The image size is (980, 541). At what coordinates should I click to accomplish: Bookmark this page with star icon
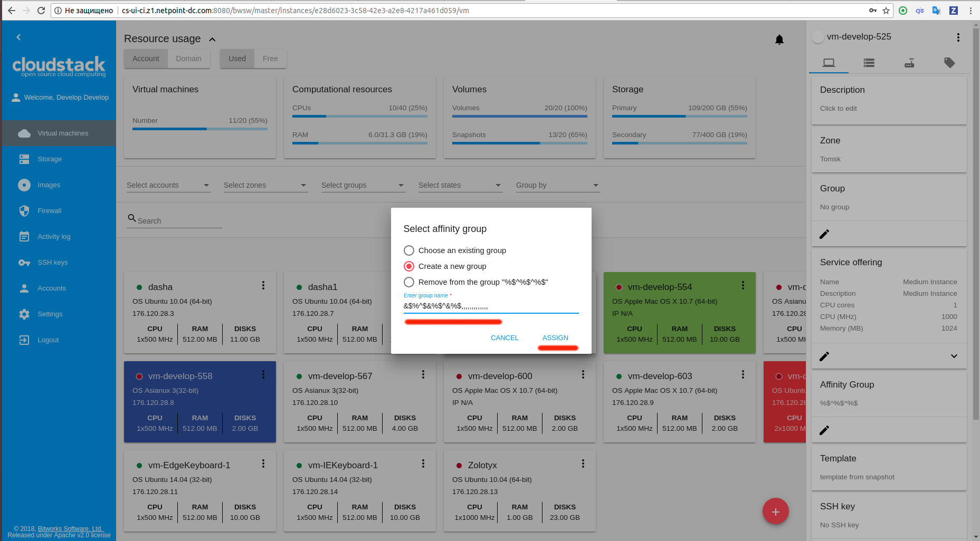(886, 11)
